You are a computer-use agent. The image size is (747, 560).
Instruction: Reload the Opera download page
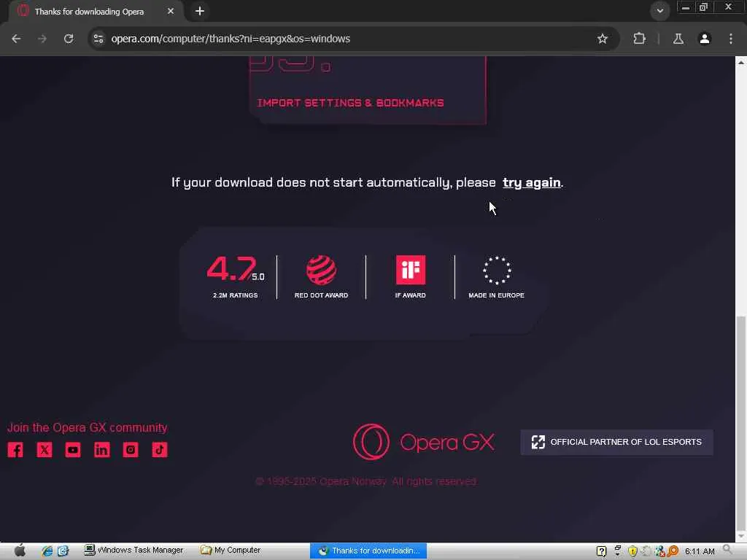69,39
